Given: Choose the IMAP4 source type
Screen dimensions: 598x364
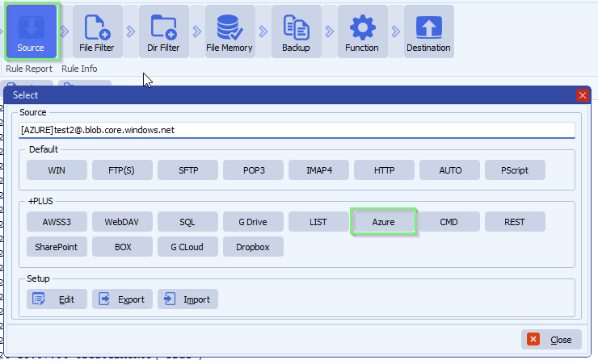Looking at the screenshot, I should point(318,170).
